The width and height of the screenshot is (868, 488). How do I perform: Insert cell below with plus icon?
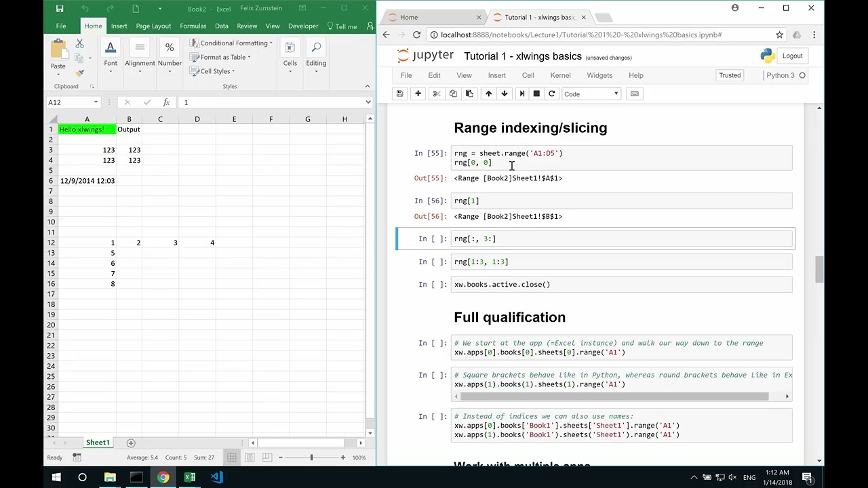pos(418,94)
